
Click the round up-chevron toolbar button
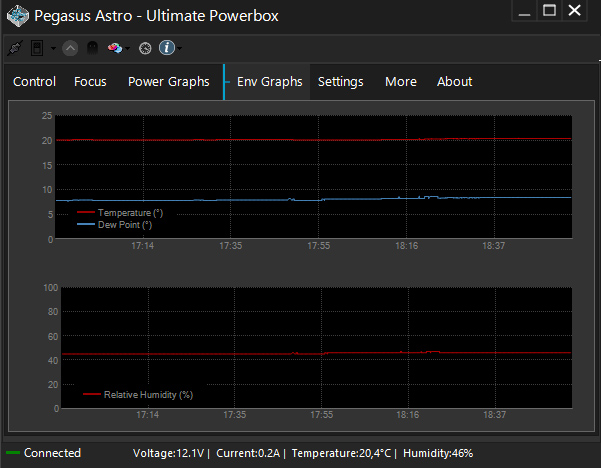point(70,48)
